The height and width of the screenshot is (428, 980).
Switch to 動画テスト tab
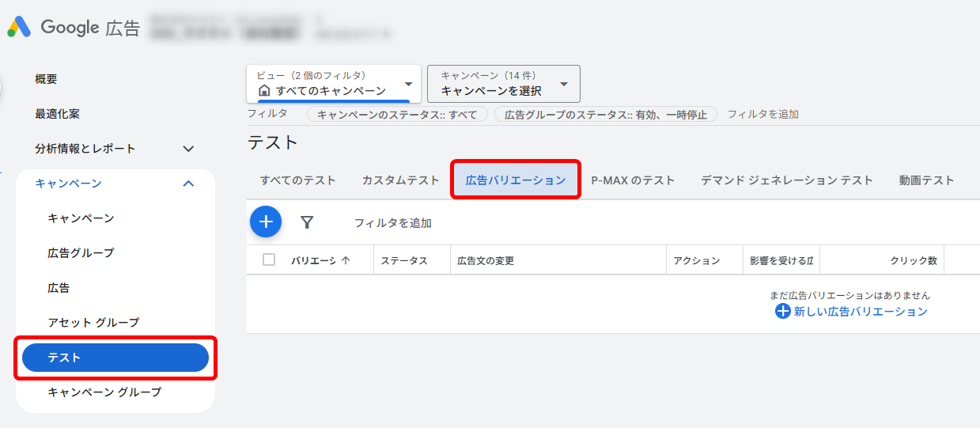(926, 180)
